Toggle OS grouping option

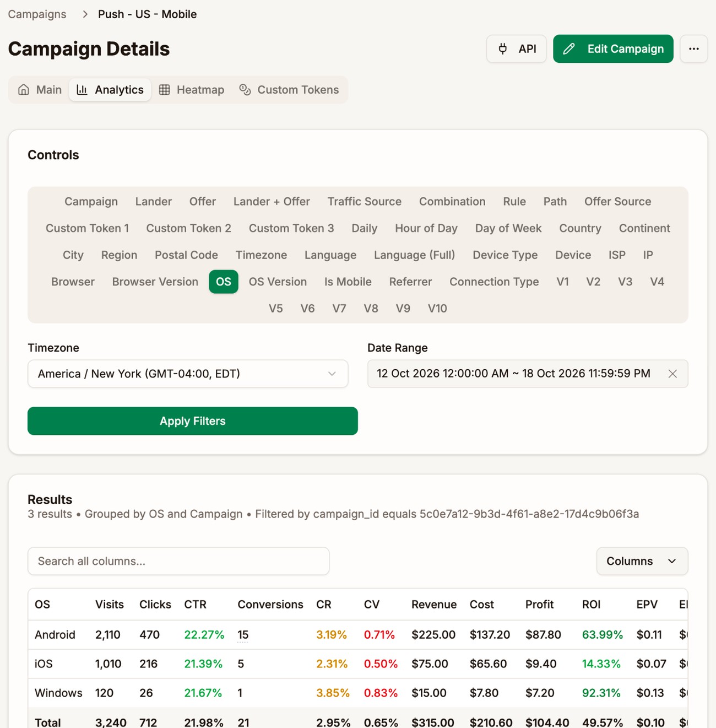pos(224,282)
